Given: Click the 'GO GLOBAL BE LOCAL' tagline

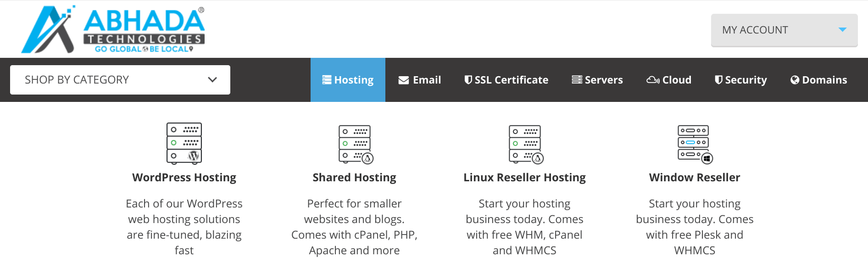Looking at the screenshot, I should tap(144, 49).
